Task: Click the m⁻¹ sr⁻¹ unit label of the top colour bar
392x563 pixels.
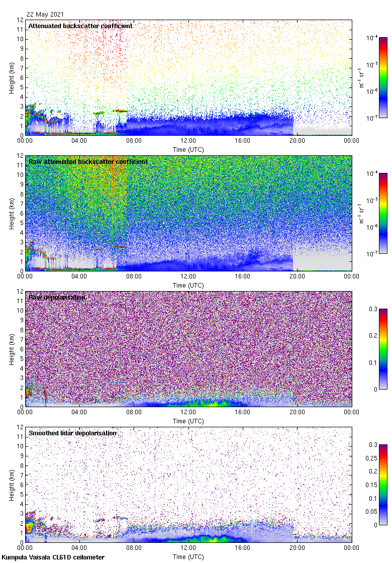Action: click(x=361, y=77)
